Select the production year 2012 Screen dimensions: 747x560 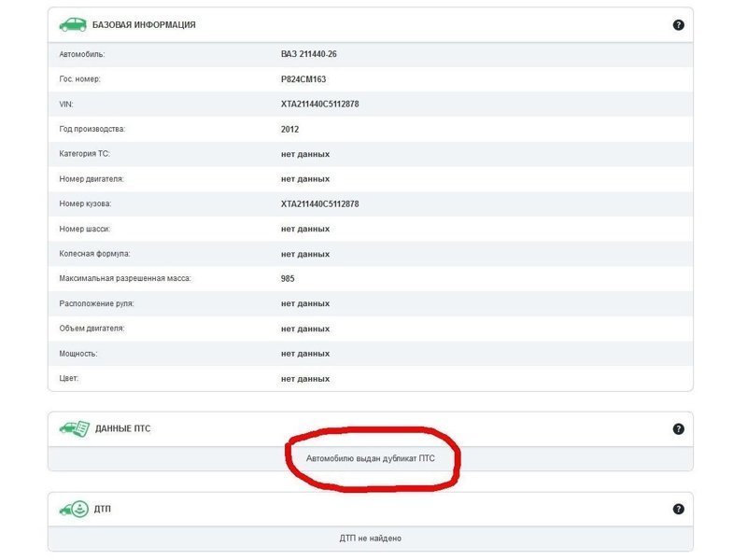pyautogui.click(x=289, y=129)
